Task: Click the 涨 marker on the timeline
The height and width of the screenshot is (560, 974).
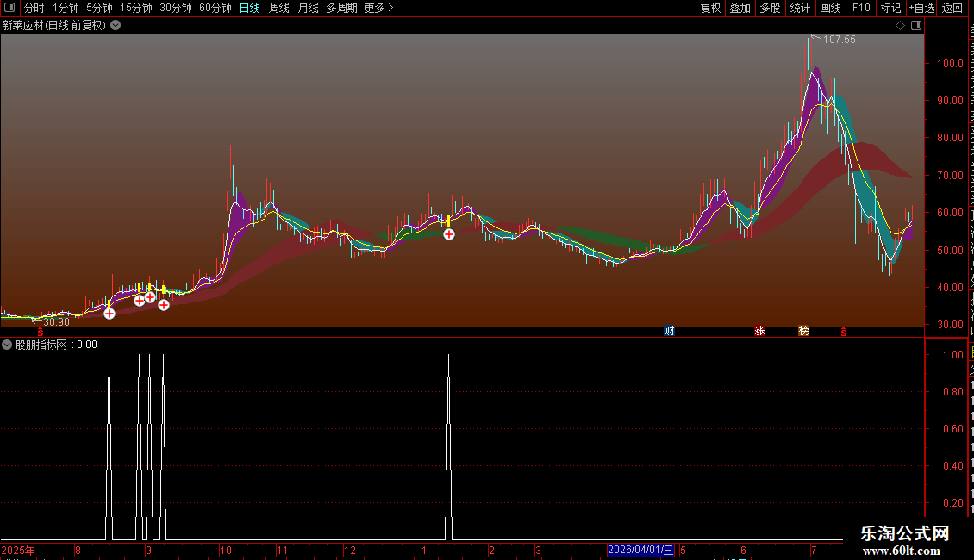Action: pos(759,331)
